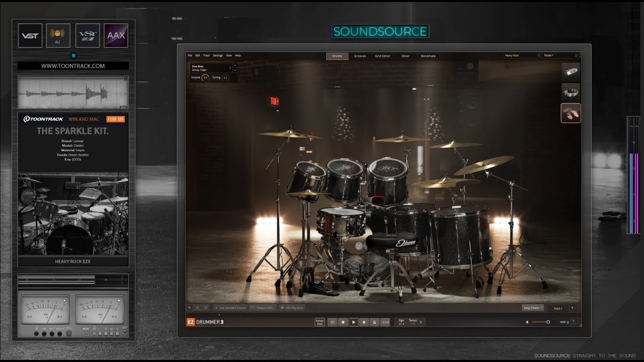Toggle loop playback in transport
Image resolution: width=644 pixels, height=362 pixels.
coord(333,322)
